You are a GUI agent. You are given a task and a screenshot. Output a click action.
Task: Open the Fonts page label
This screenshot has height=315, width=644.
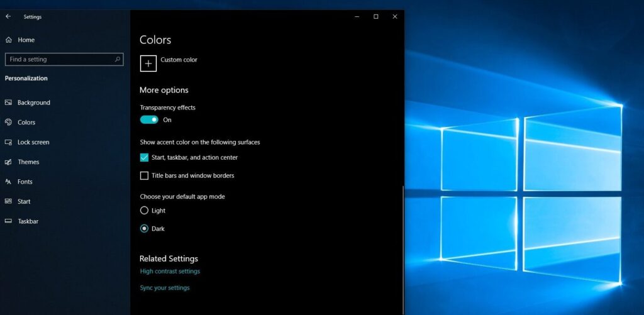[x=25, y=182]
